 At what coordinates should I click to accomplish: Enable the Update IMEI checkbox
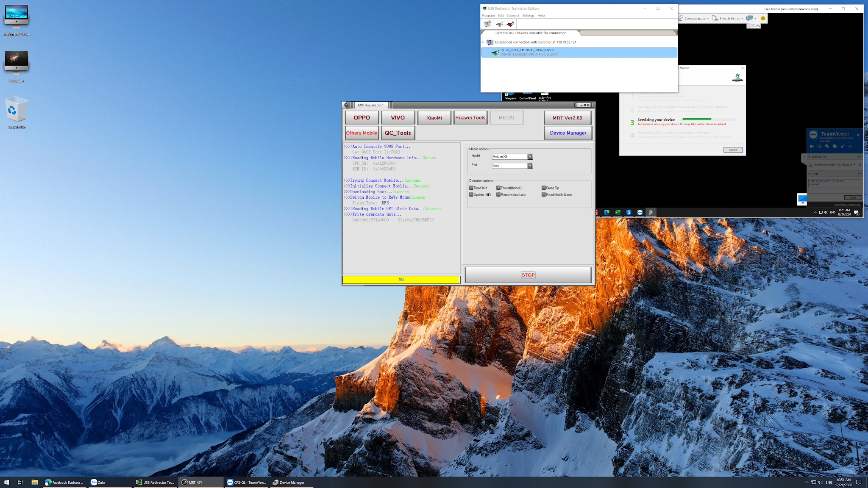point(471,195)
